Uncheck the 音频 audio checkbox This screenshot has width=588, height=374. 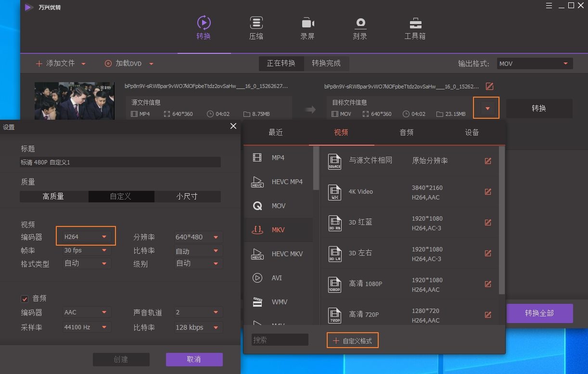[x=25, y=298]
